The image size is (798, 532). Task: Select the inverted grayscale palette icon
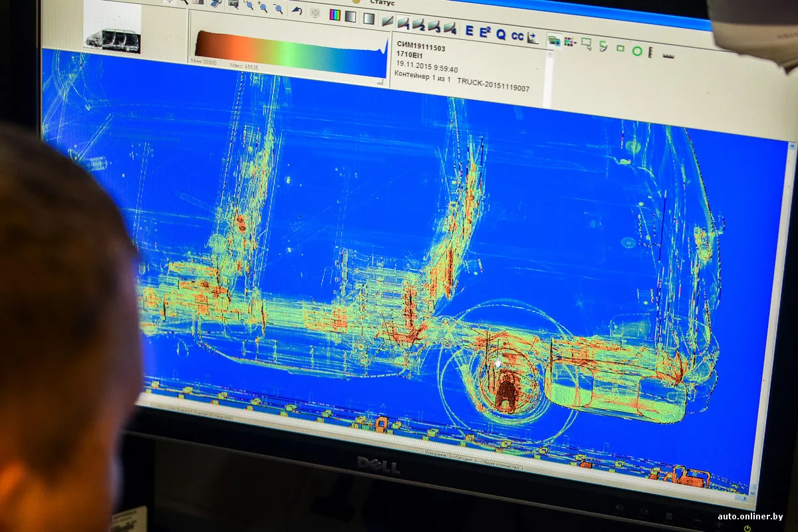coord(369,19)
